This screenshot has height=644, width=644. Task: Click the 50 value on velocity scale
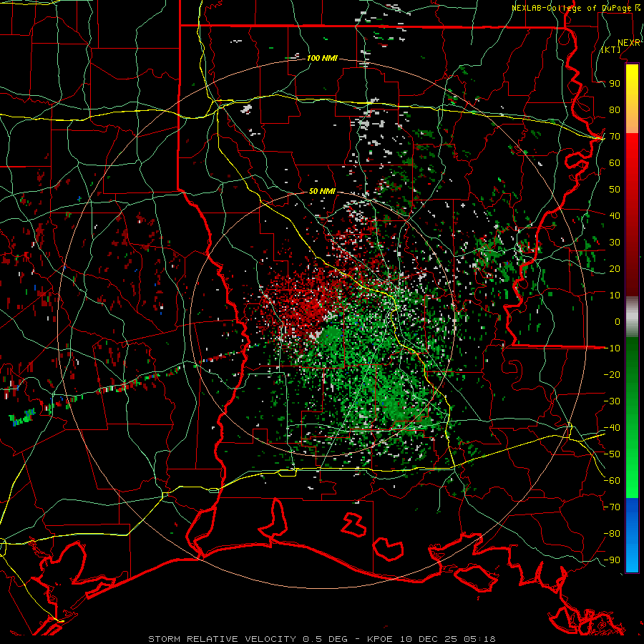coord(615,190)
